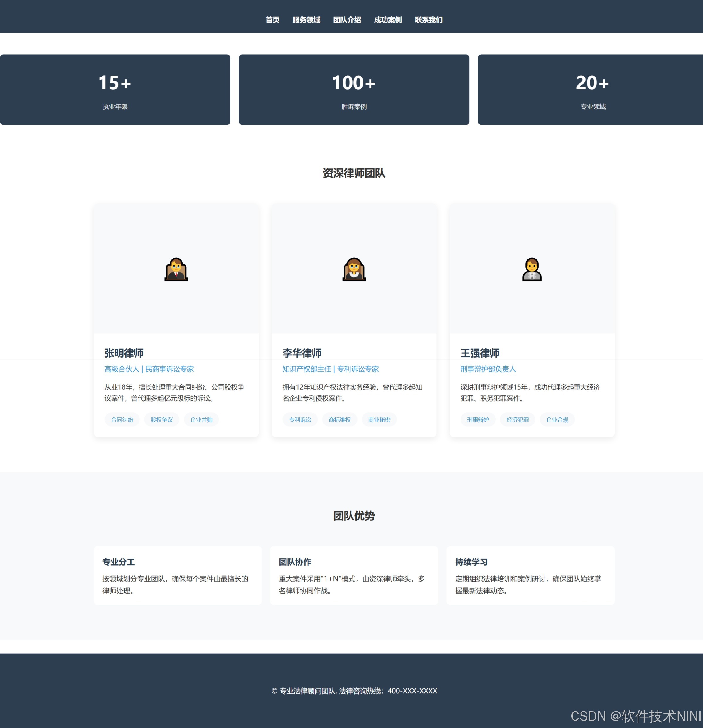Open 成功案例 from top nav
Image resolution: width=703 pixels, height=728 pixels.
point(388,20)
